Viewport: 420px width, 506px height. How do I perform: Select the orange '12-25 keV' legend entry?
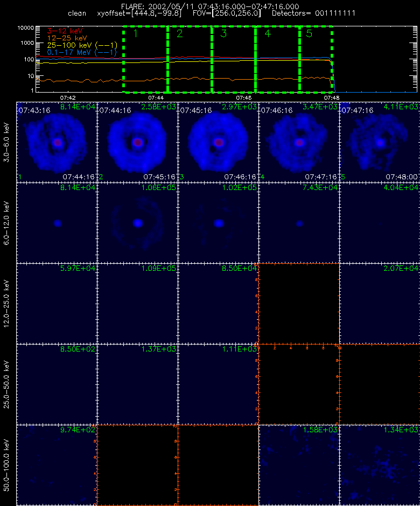67,38
